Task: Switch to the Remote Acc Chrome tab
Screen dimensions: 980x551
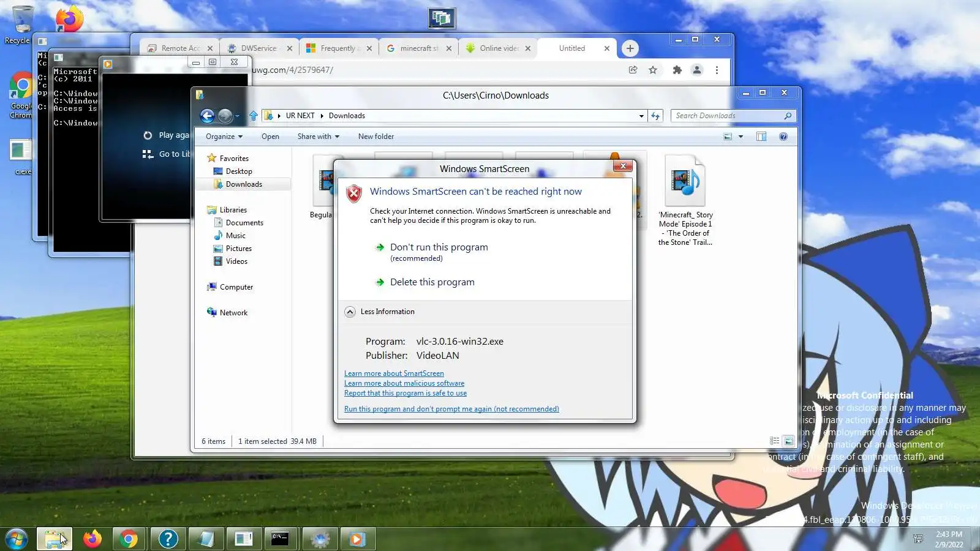Action: (x=180, y=48)
